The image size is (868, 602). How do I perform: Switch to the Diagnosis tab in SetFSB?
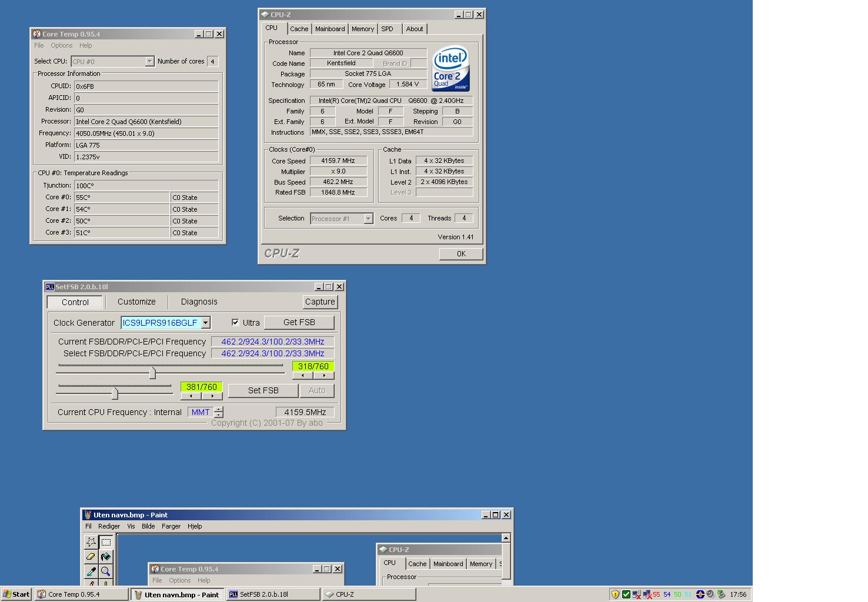tap(199, 302)
